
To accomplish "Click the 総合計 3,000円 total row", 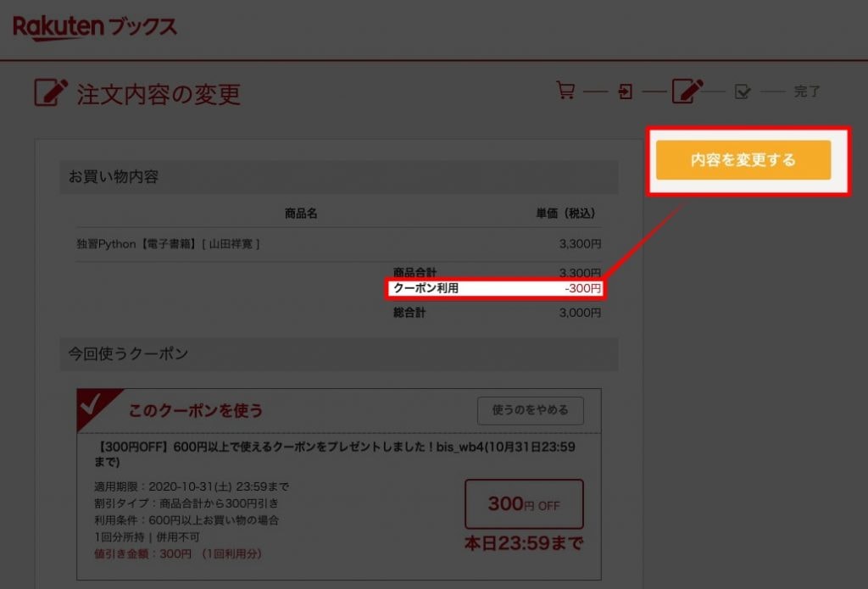I will coord(496,313).
